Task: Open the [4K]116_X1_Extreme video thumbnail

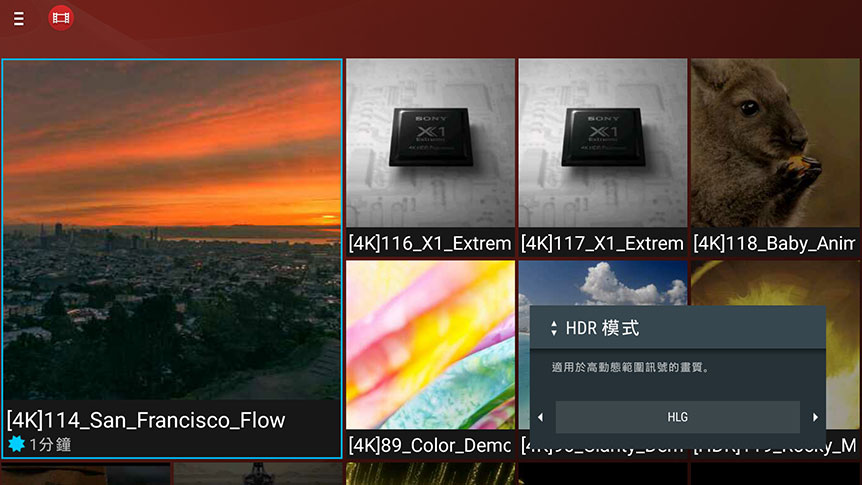Action: tap(430, 143)
